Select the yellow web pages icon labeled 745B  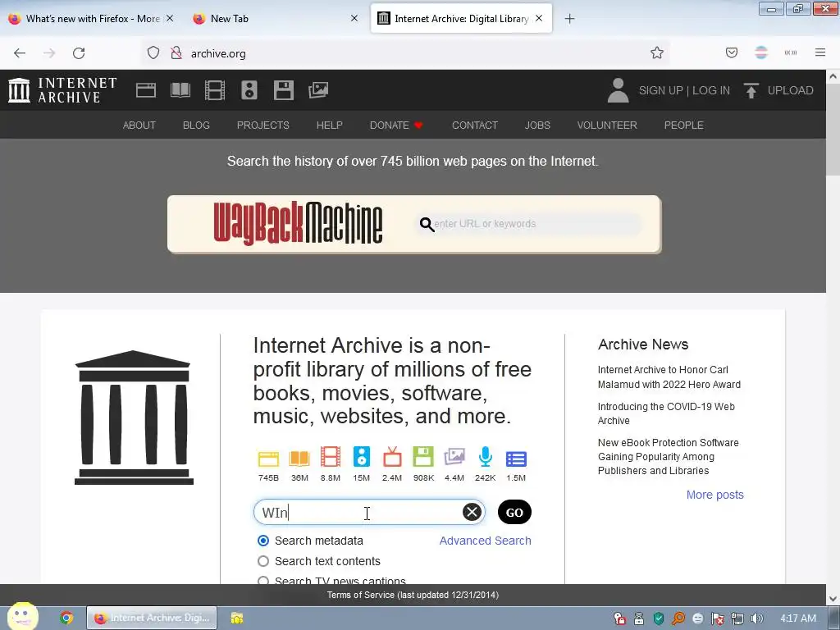[268, 459]
